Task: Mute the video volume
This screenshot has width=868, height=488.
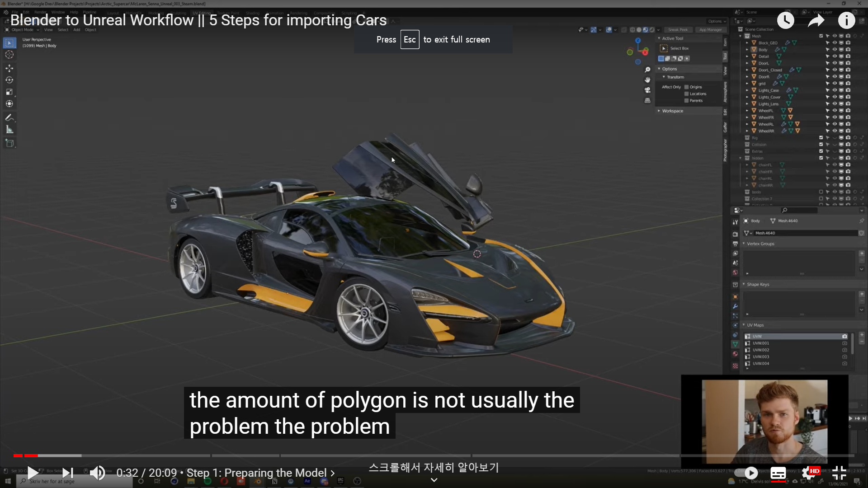Action: (97, 473)
